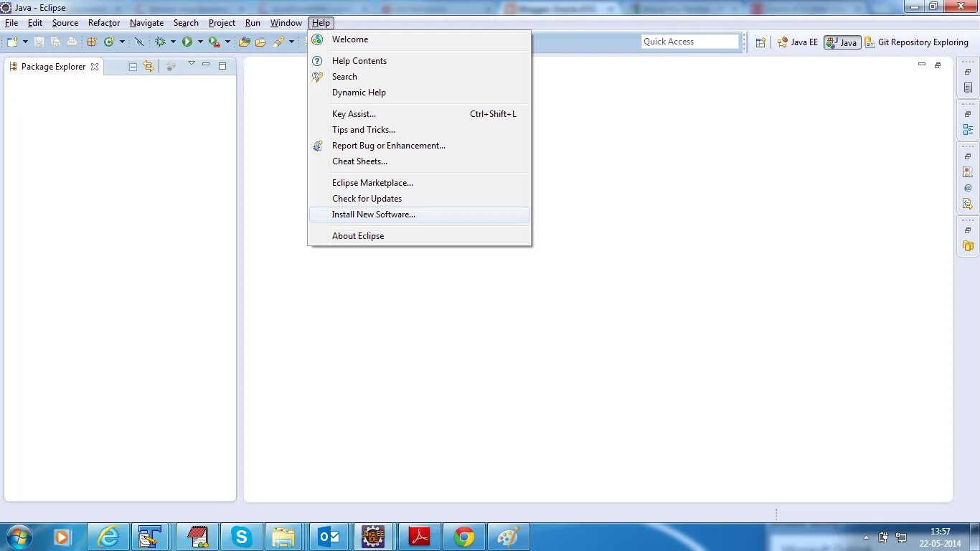Open Cheat Sheets... from Help menu
Viewport: 980px width, 551px height.
coord(420,161)
